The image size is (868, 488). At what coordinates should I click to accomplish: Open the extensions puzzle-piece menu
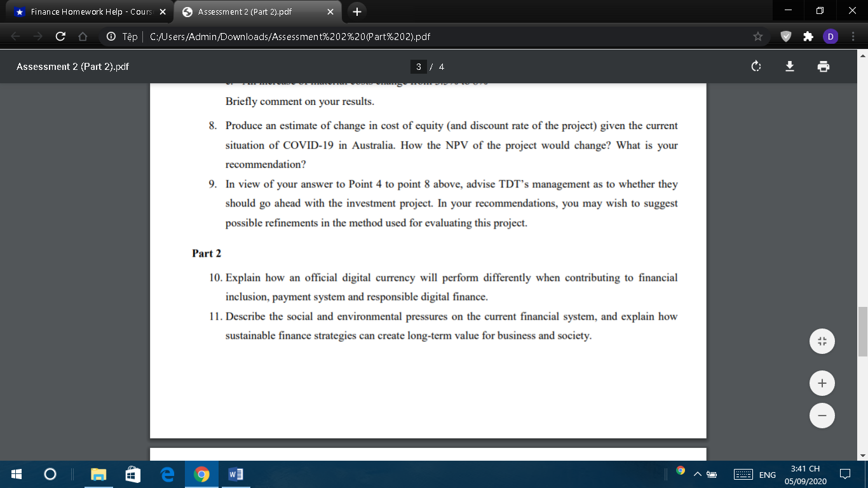808,36
